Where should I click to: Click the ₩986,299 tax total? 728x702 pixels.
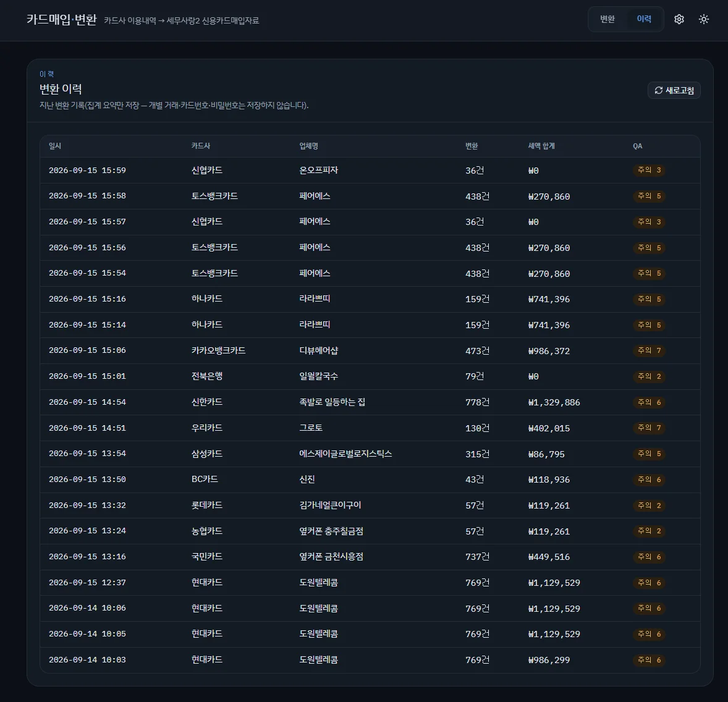[x=549, y=660]
